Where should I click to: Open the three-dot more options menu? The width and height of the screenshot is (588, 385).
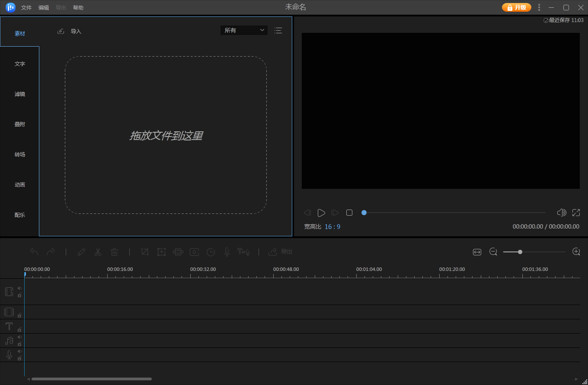(x=539, y=7)
